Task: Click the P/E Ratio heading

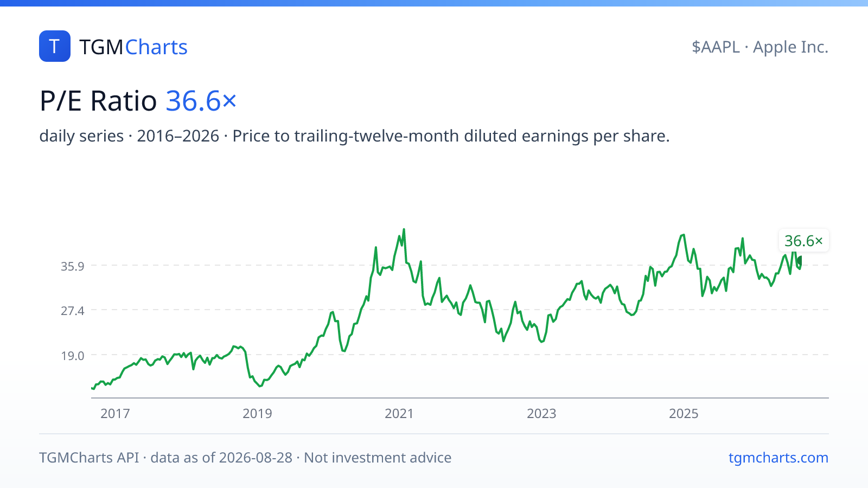Action: click(98, 101)
